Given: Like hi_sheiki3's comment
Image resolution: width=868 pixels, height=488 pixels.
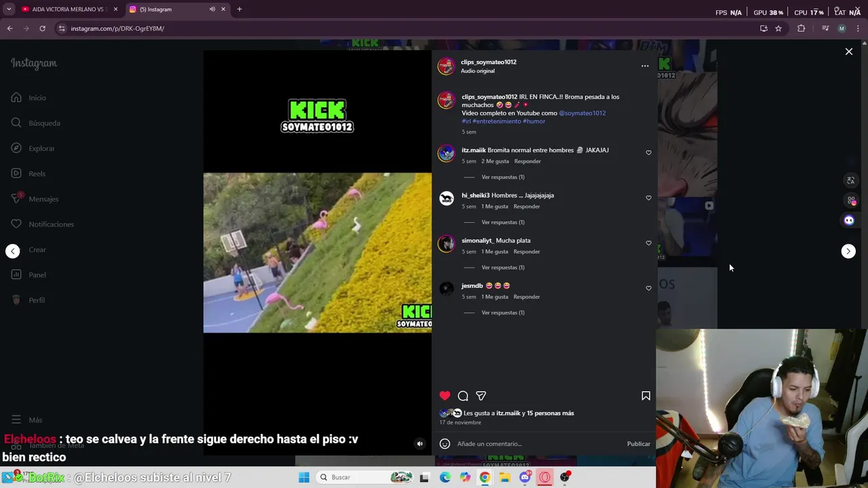Looking at the screenshot, I should 648,198.
